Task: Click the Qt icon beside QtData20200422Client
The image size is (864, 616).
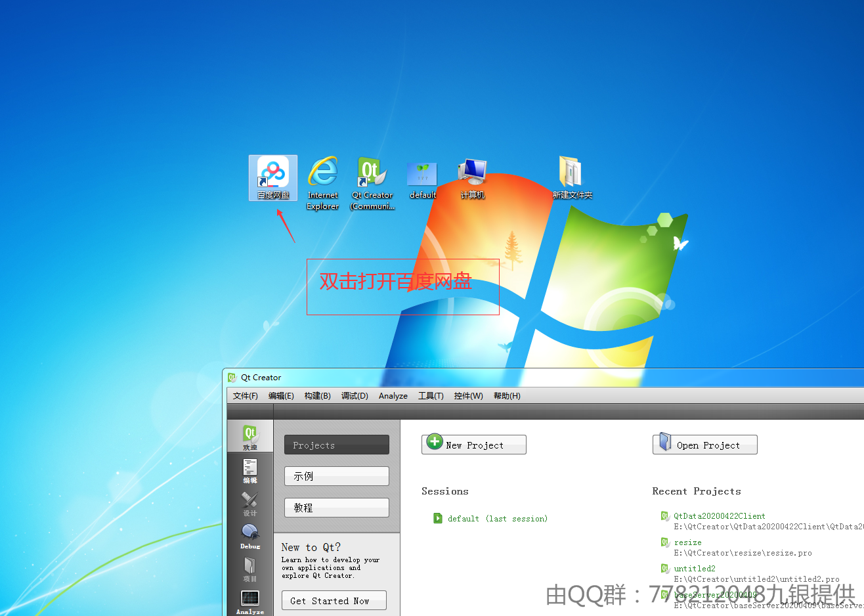Action: pos(665,516)
